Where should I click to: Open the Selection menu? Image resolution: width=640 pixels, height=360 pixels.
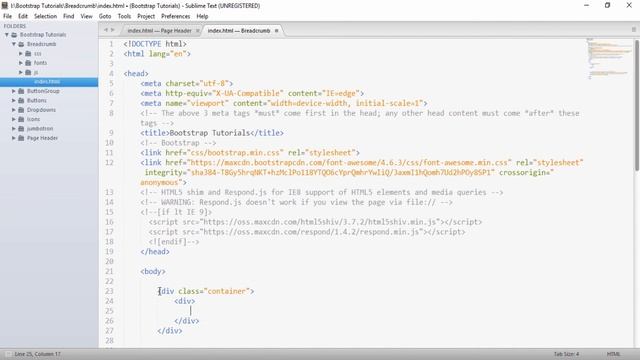(x=45, y=16)
